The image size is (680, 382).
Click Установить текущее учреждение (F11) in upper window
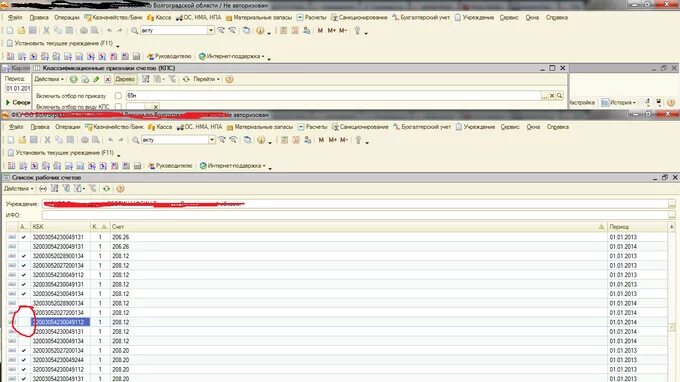point(60,43)
